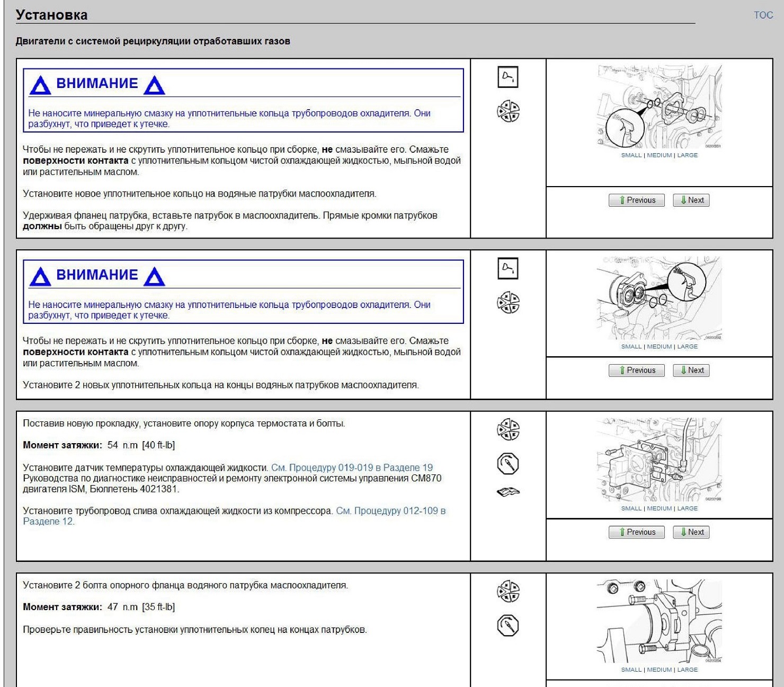Select MEDIUM size for thermostat illustration
784x687 pixels.
tap(660, 508)
